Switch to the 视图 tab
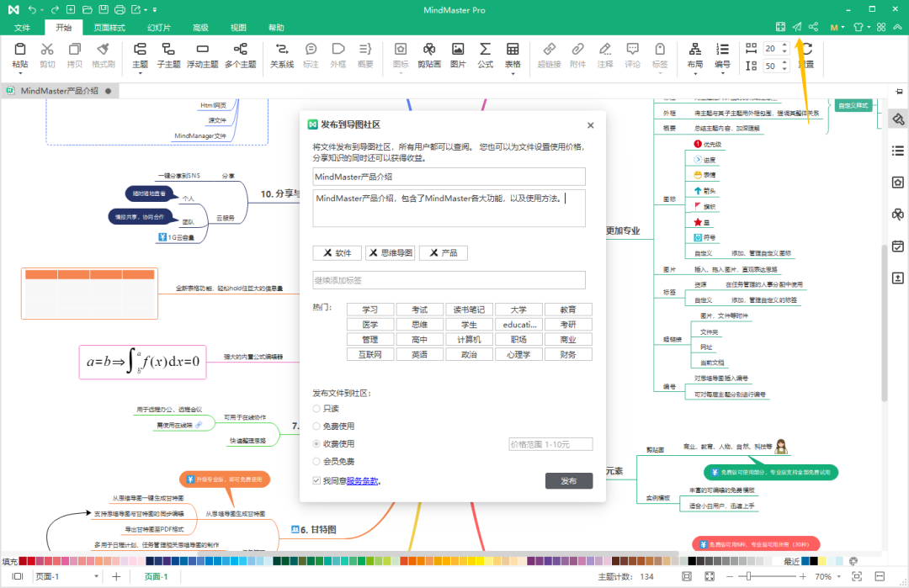Viewport: 909px width, 588px height. click(238, 27)
